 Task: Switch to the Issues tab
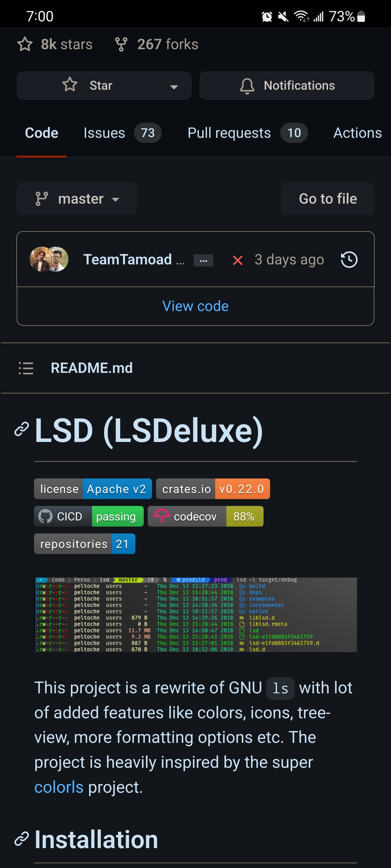(122, 133)
